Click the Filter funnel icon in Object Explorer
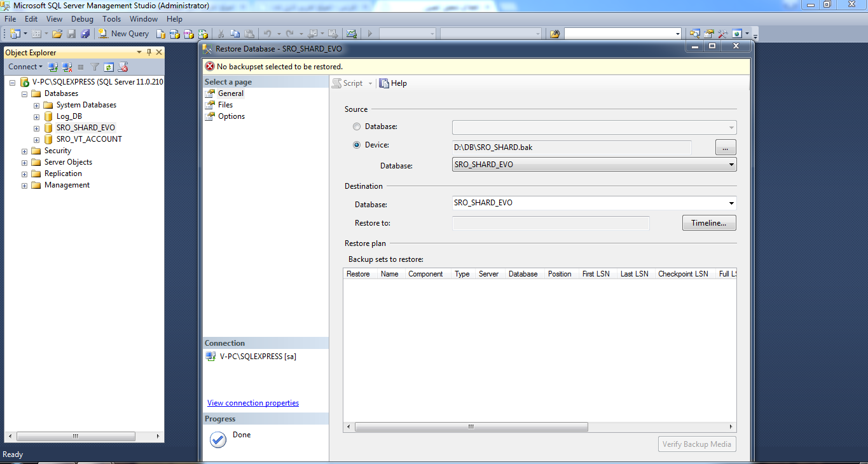Image resolution: width=868 pixels, height=464 pixels. (95, 67)
